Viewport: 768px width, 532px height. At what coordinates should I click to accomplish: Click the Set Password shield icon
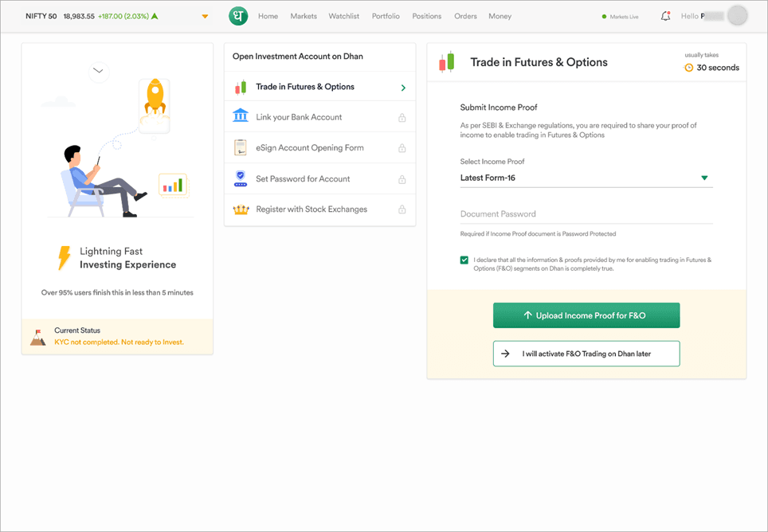tap(240, 178)
